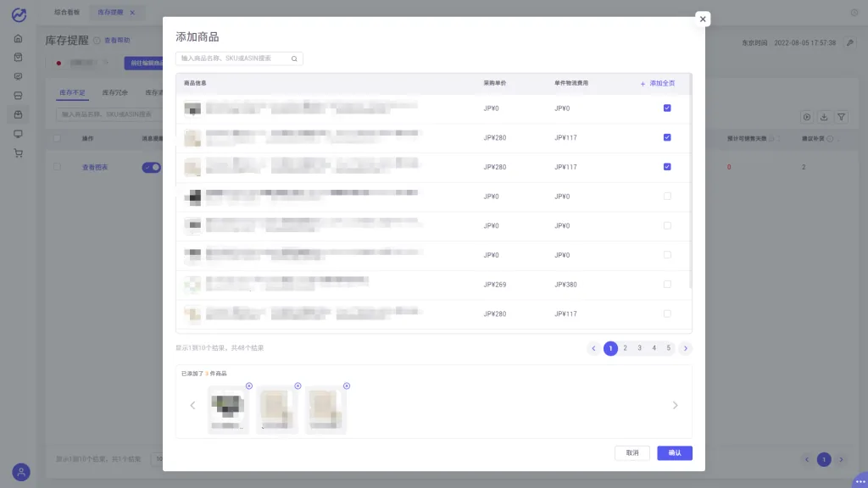
Task: Click the download icon in background toolbar
Action: tap(824, 117)
